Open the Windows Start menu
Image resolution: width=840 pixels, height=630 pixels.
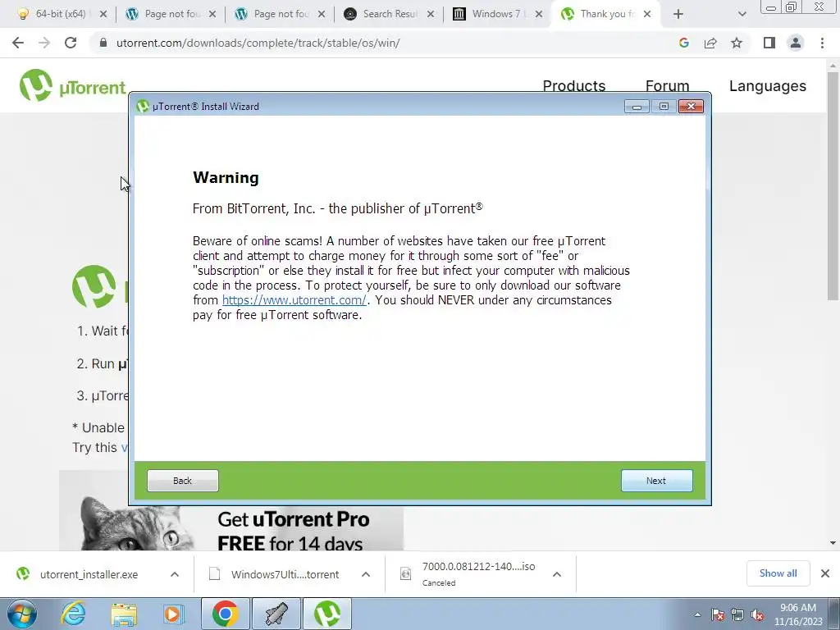pos(22,614)
